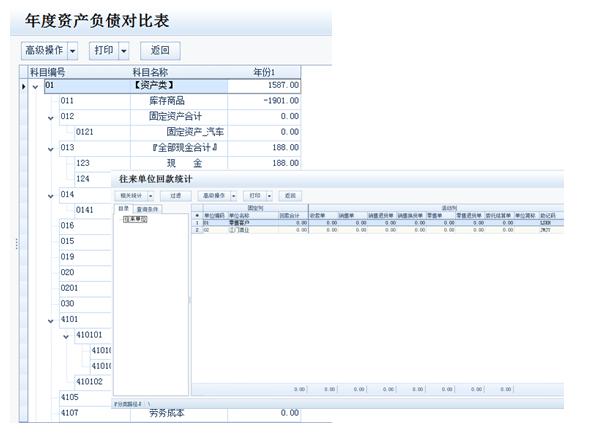Switch to the 目录 tab

pyautogui.click(x=123, y=208)
